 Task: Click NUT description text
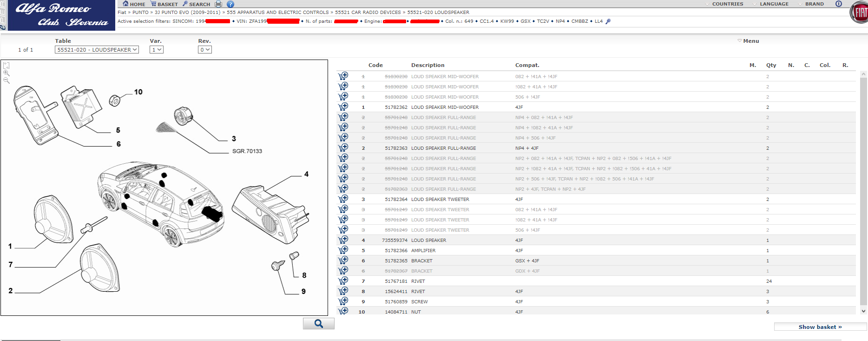tap(416, 312)
